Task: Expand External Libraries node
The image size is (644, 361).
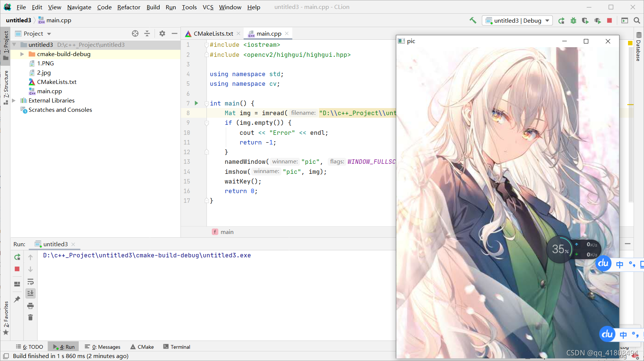Action: [14, 100]
